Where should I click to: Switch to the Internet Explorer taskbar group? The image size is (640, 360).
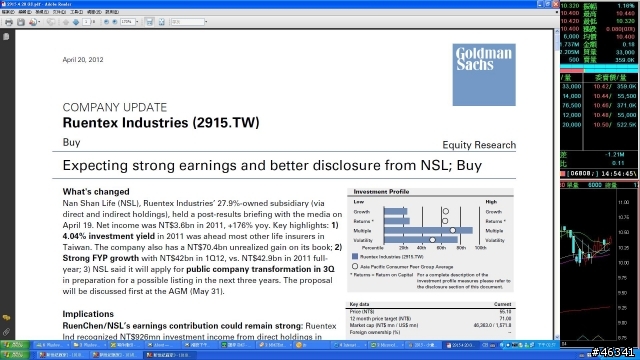[349, 345]
